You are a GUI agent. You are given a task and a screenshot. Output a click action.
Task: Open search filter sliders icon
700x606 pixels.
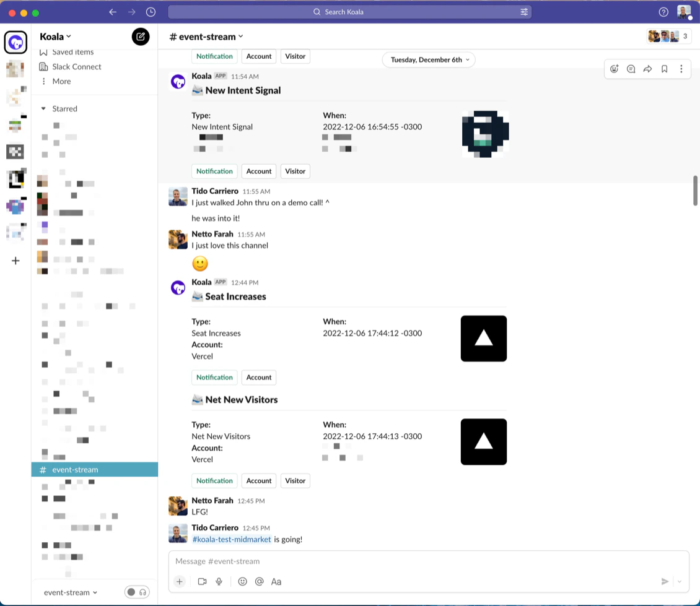click(x=524, y=12)
